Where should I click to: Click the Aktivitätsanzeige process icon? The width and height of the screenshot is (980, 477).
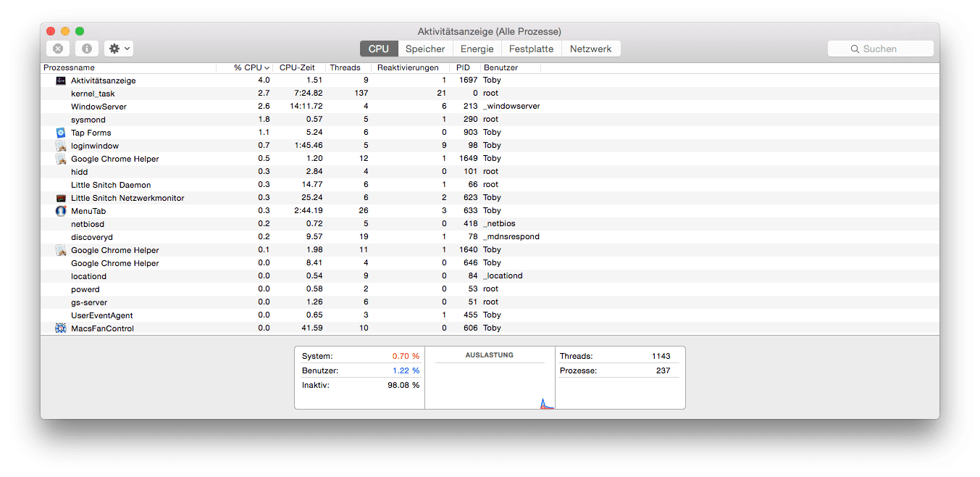[x=61, y=80]
